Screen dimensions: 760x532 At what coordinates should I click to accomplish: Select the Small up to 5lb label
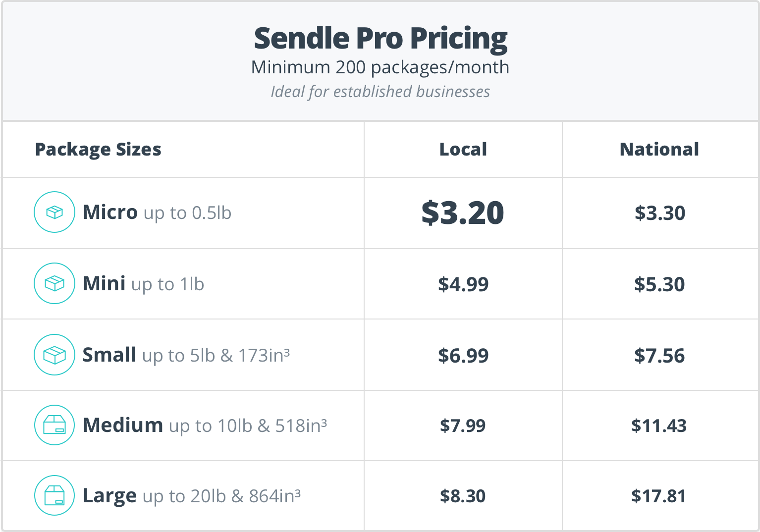pos(186,355)
